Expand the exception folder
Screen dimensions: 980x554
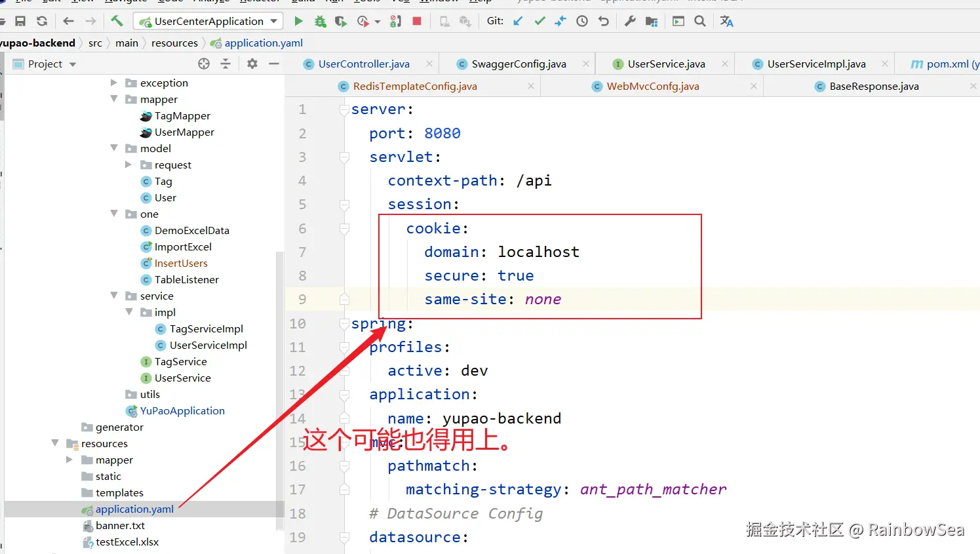click(x=114, y=83)
